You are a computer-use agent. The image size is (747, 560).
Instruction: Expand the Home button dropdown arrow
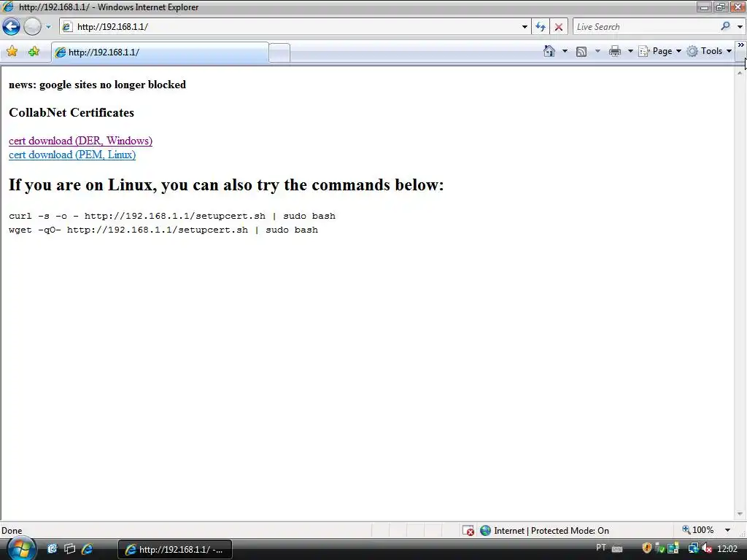pos(565,51)
